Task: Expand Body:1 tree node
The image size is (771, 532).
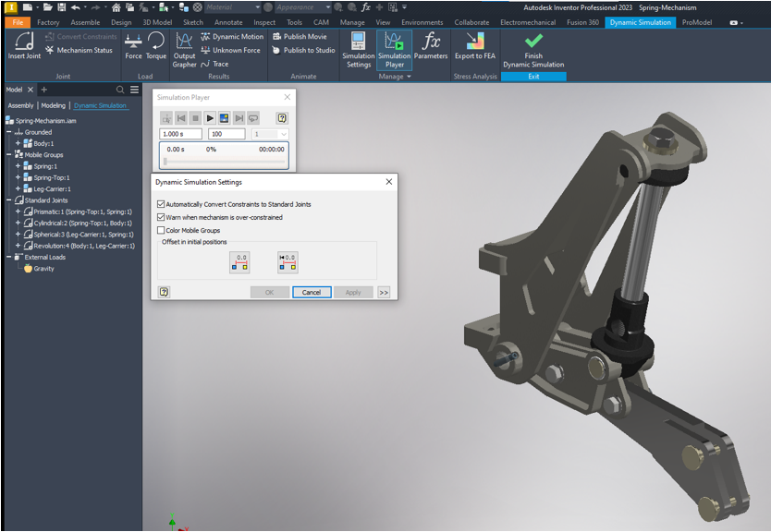Action: [x=18, y=143]
